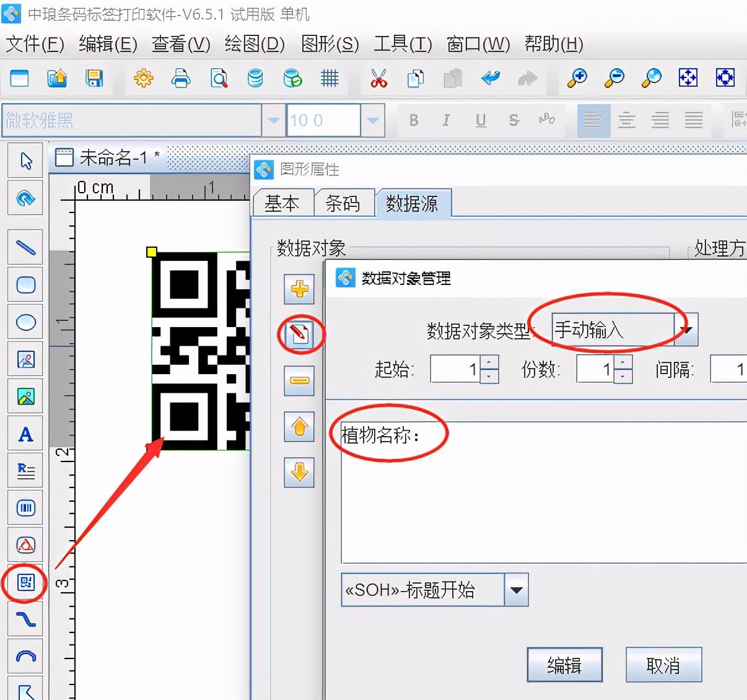Switch to the 条码 tab
The width and height of the screenshot is (747, 700).
tap(343, 203)
